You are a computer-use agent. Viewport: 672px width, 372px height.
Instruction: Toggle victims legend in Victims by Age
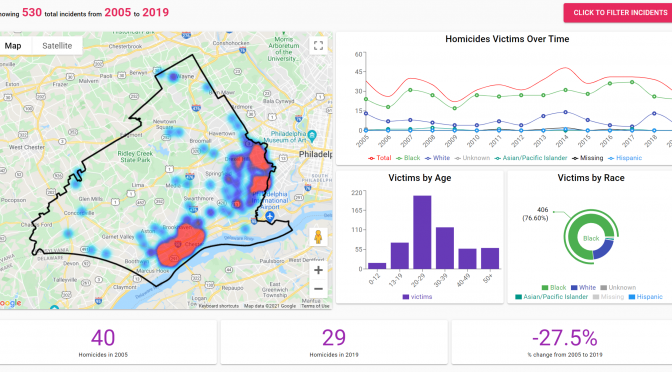tap(417, 297)
